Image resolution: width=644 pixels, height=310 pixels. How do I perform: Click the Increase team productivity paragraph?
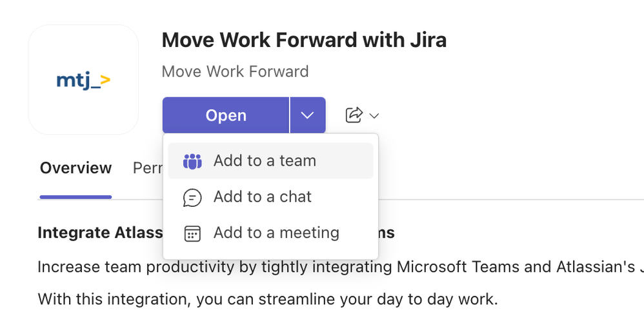pyautogui.click(x=341, y=267)
